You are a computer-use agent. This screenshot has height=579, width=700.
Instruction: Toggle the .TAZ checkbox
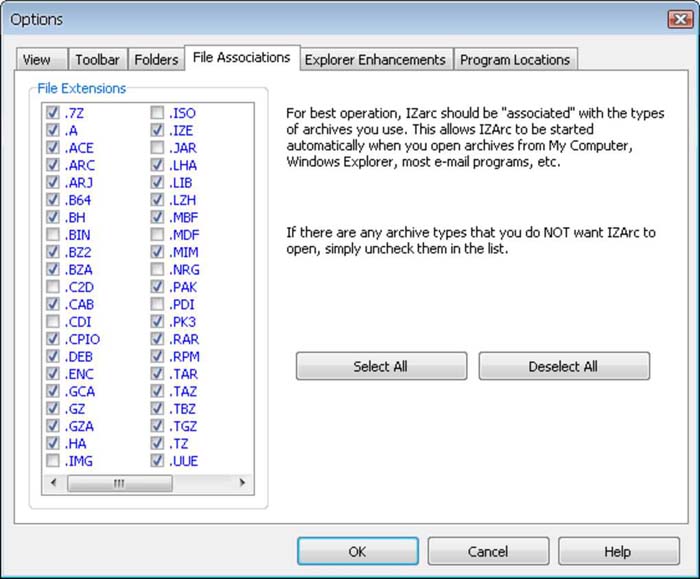point(157,391)
